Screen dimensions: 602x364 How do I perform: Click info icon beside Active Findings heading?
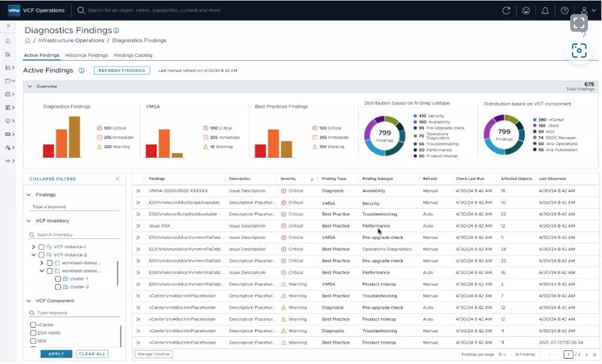pyautogui.click(x=81, y=71)
